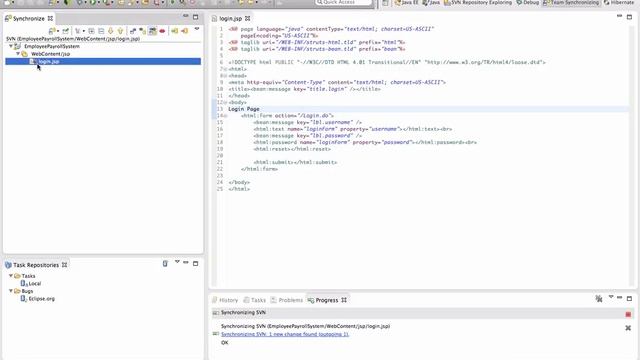Click the line 12 body fold marker
This screenshot has width=640, height=360.
[x=225, y=102]
